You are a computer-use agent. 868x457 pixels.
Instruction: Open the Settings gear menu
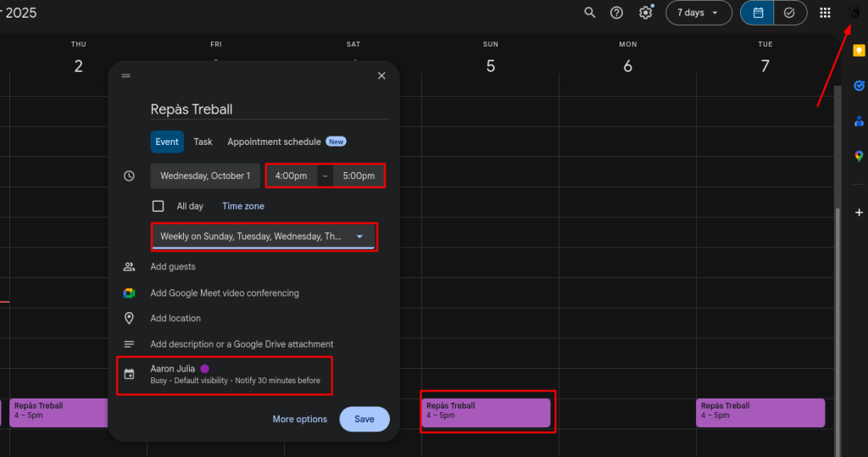pos(646,13)
